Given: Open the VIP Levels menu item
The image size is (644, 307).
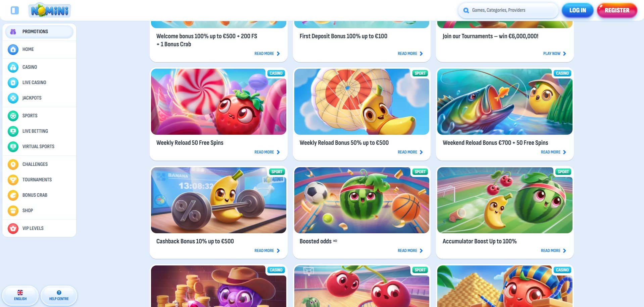Looking at the screenshot, I should click(x=39, y=229).
